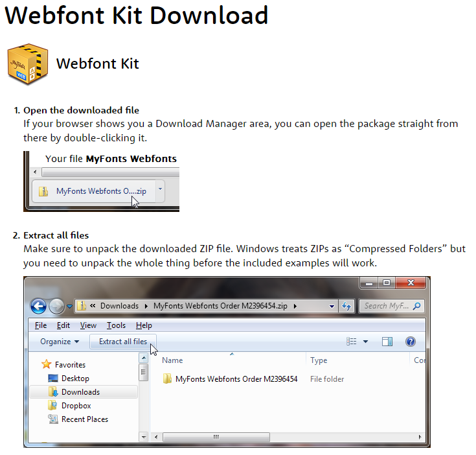Open the MyFonts Webfonts Order M2396454 folder
476x455 pixels.
[231, 379]
